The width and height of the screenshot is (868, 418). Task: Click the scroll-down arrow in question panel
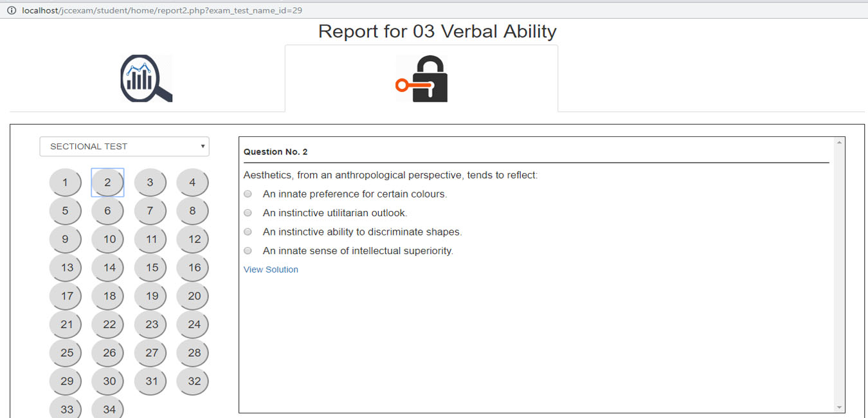pos(838,407)
